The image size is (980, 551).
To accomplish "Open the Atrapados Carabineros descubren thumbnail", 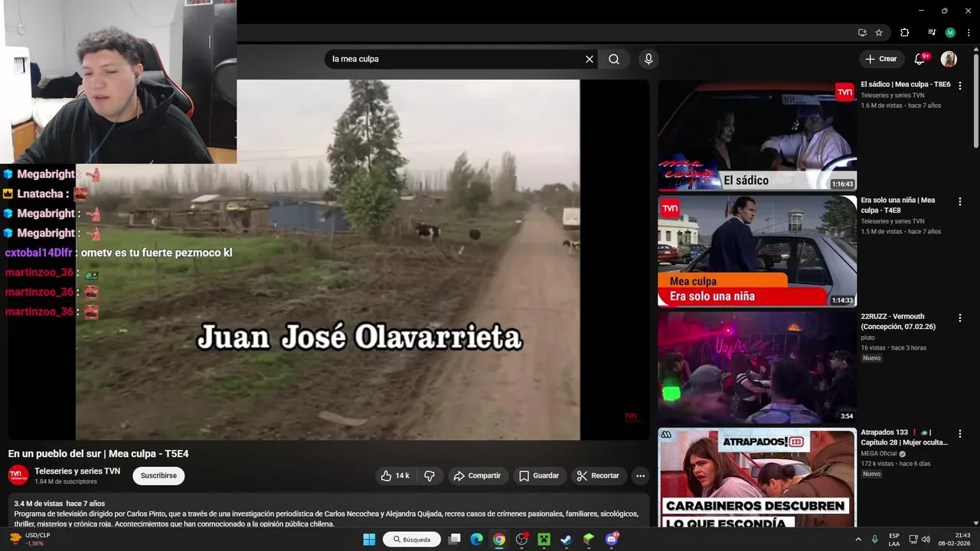I will 757,478.
